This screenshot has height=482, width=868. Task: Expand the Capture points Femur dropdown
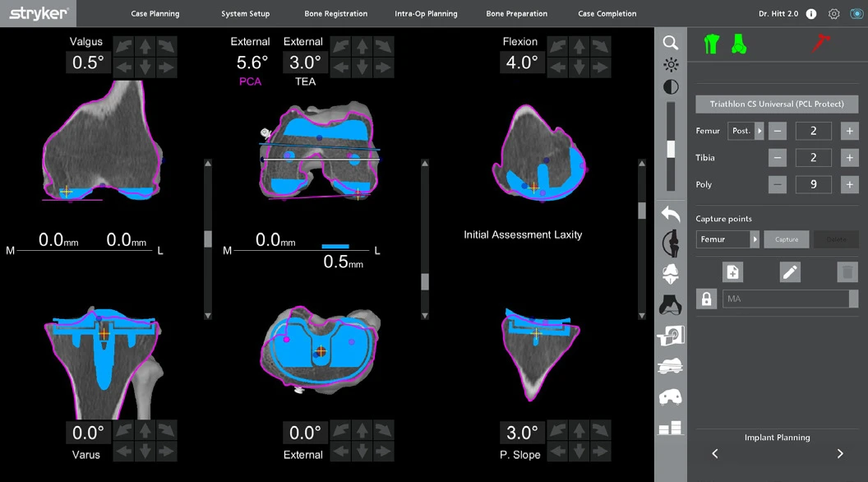coord(727,239)
